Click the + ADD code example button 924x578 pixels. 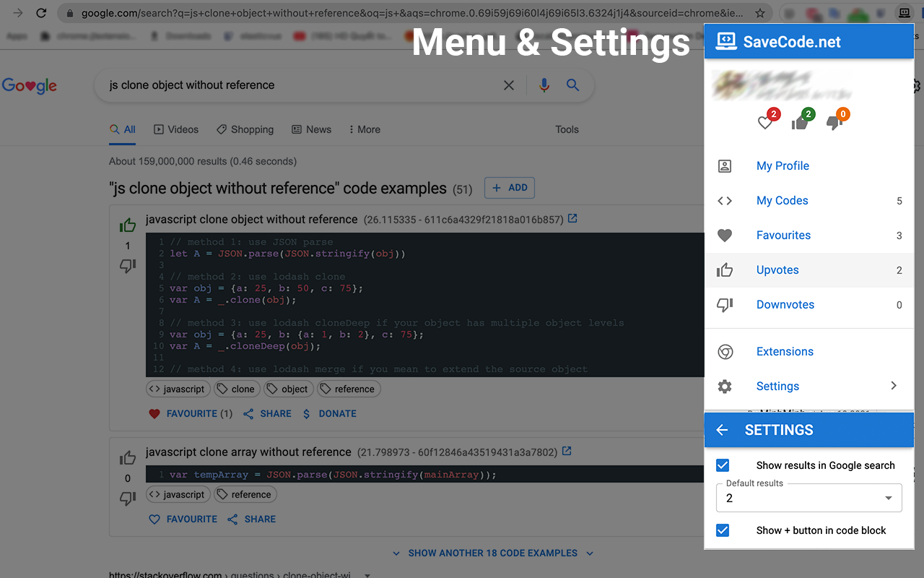tap(510, 188)
